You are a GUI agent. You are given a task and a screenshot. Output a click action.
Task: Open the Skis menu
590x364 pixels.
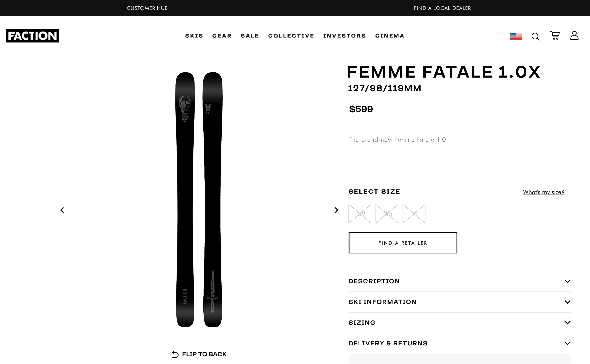pos(194,36)
